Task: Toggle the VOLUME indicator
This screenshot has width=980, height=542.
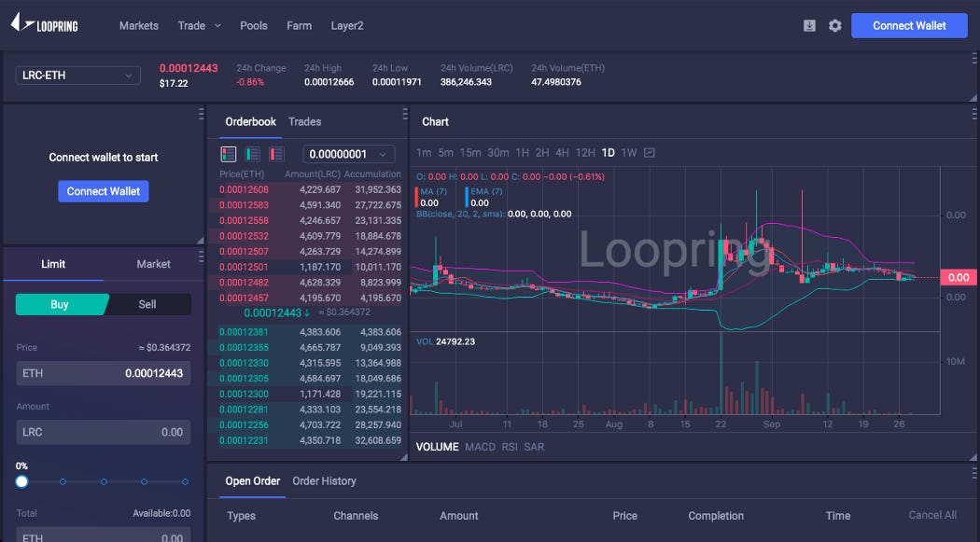Action: tap(438, 447)
